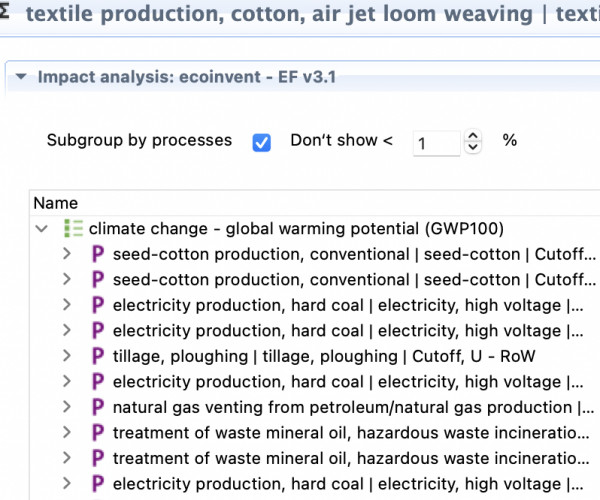The height and width of the screenshot is (500, 600).
Task: Click the P icon of first waste mineral oil treatment row
Action: pos(98,433)
